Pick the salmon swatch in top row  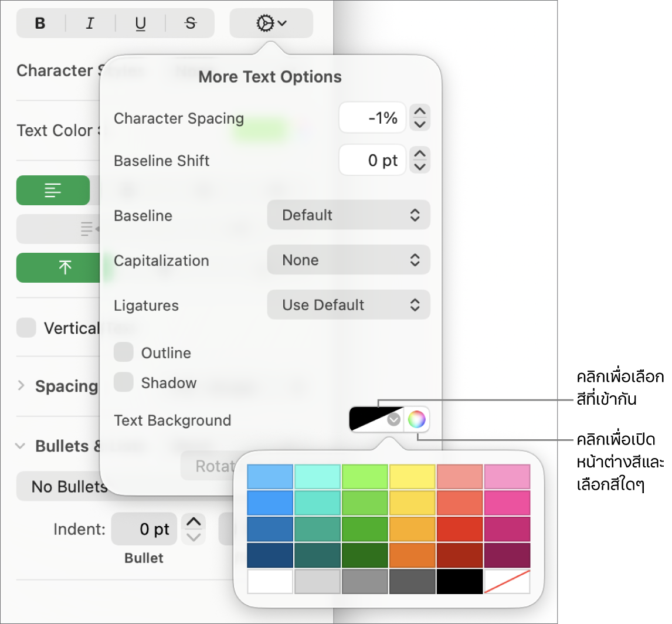460,477
